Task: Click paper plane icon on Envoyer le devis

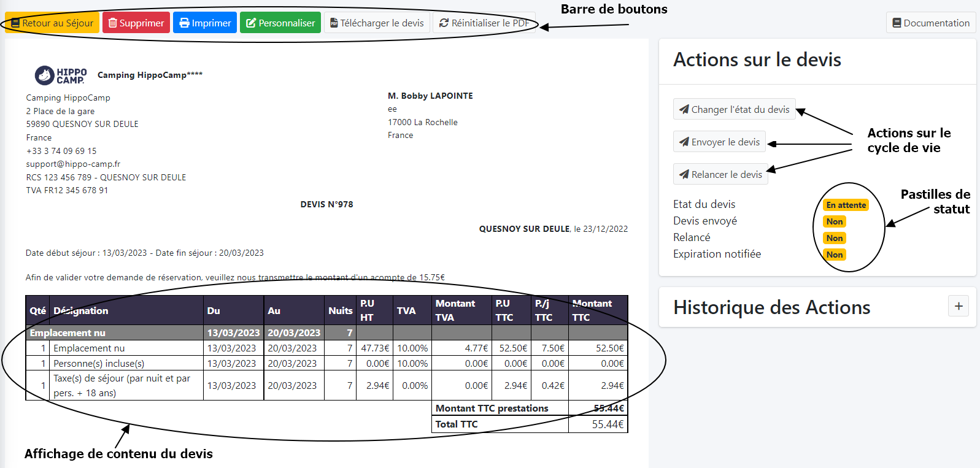Action: [684, 142]
